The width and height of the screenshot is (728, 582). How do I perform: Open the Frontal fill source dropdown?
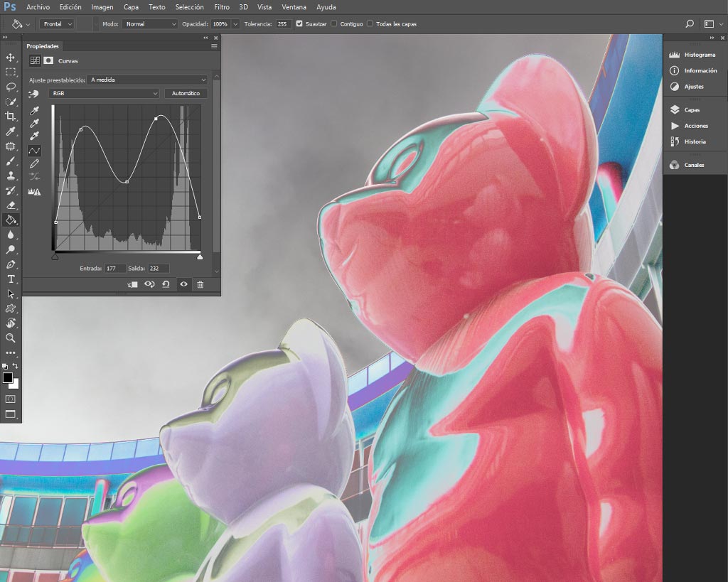click(x=57, y=23)
